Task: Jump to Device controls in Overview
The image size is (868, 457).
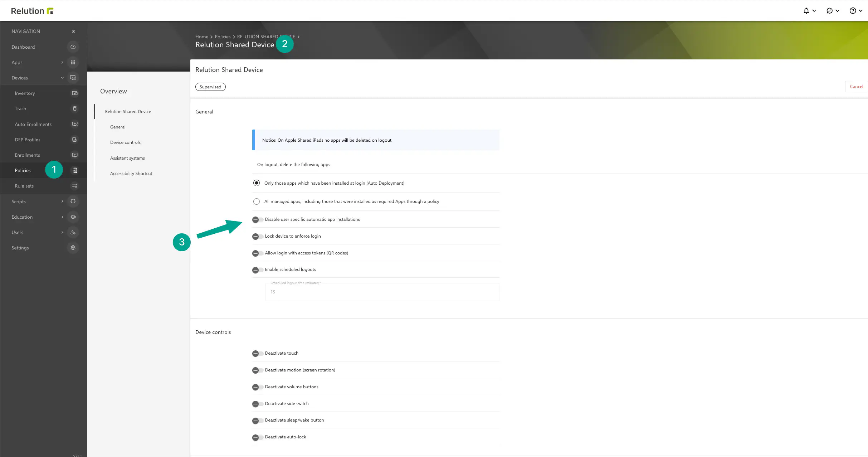Action: pyautogui.click(x=125, y=142)
